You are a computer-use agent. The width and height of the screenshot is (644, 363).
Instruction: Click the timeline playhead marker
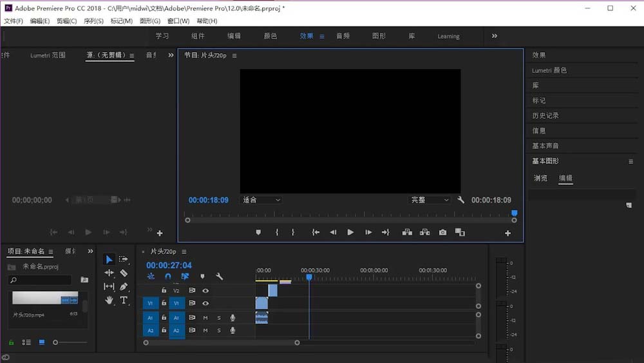(x=309, y=277)
